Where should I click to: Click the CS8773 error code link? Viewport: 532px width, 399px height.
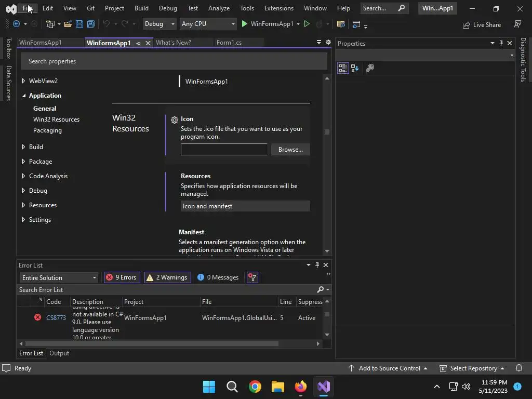click(56, 318)
